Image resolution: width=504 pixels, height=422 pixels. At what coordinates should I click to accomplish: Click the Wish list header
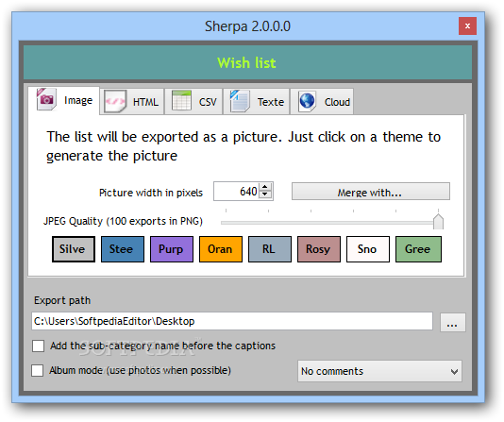point(247,62)
